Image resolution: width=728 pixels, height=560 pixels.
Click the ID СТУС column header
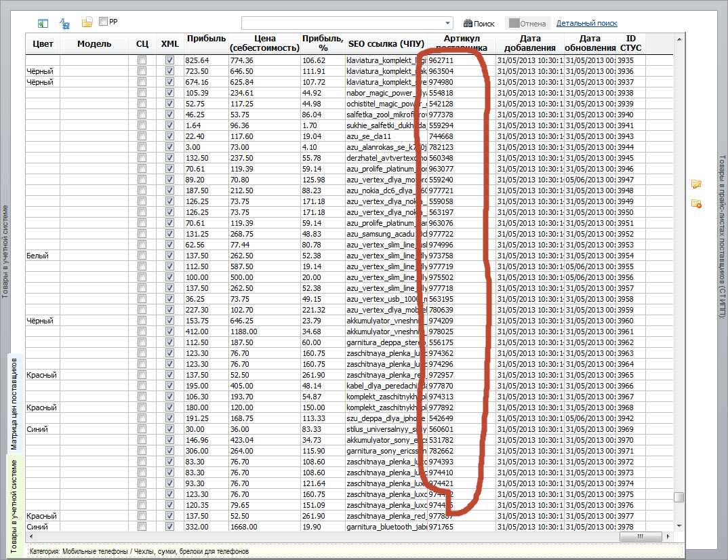pyautogui.click(x=630, y=43)
